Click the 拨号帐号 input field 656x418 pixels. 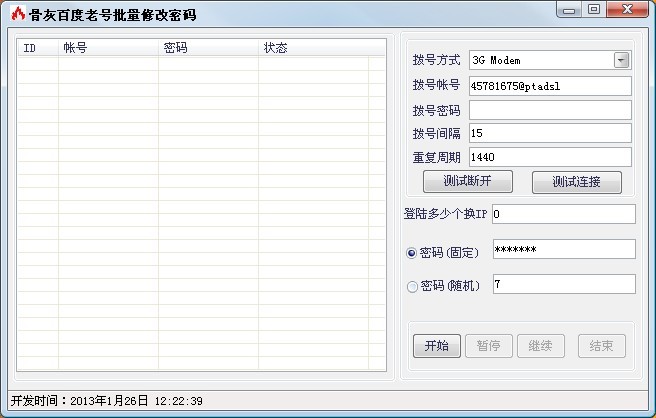point(550,86)
